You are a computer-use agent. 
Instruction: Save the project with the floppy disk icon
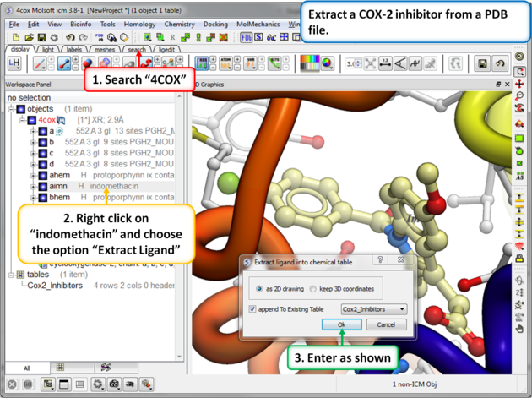(41, 37)
